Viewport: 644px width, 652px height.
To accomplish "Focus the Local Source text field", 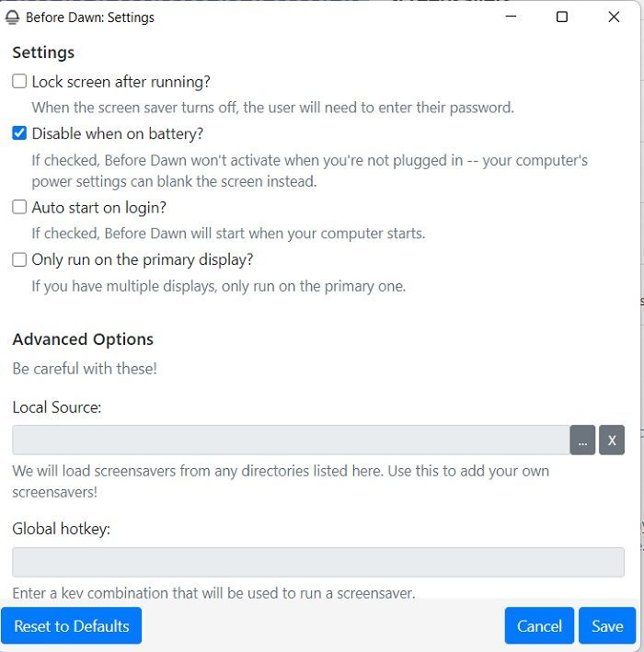I will tap(291, 440).
